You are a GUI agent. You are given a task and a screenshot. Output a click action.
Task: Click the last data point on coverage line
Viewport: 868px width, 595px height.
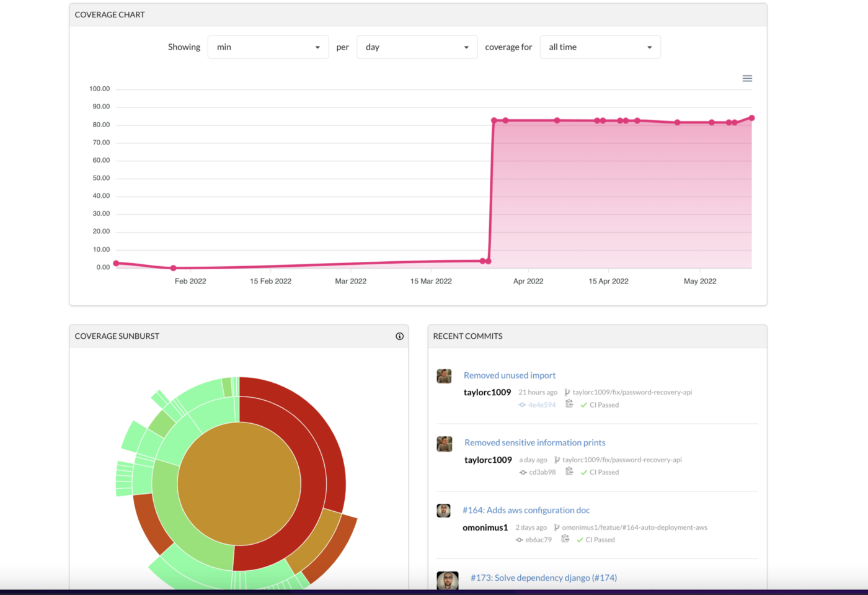pyautogui.click(x=751, y=118)
